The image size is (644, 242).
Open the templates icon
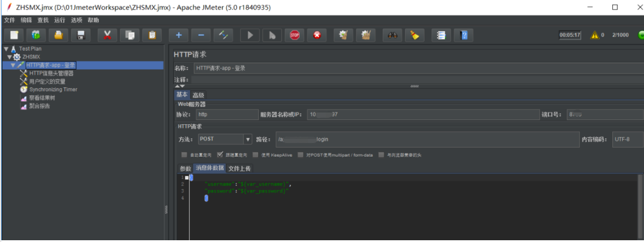(36, 35)
